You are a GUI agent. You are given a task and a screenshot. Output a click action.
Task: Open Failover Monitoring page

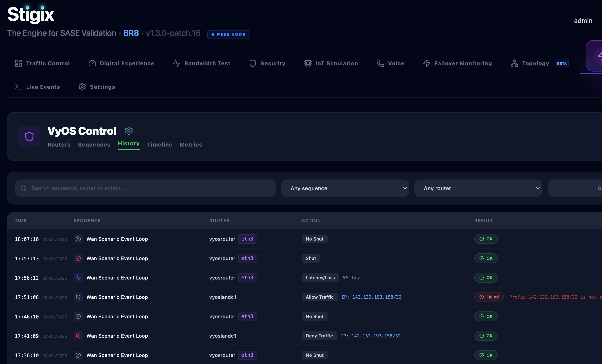457,63
